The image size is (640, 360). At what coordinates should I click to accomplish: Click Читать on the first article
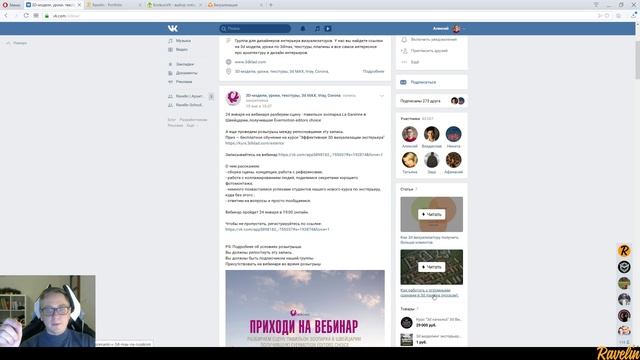point(431,214)
